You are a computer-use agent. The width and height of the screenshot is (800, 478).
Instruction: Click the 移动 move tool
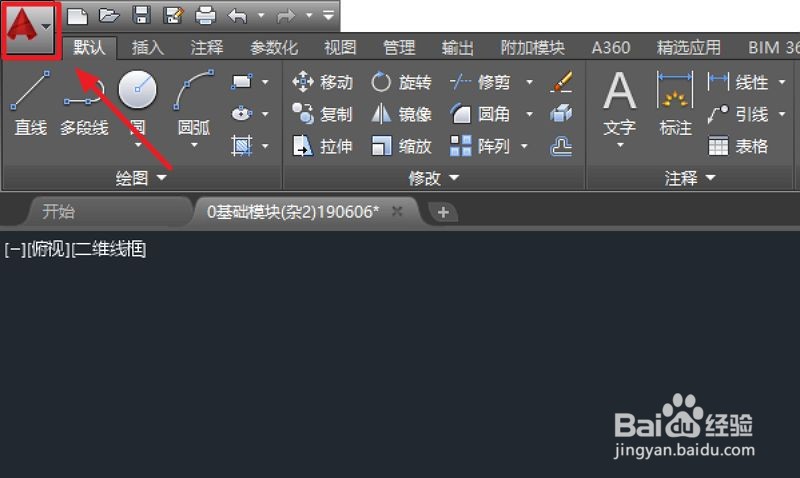tap(322, 82)
